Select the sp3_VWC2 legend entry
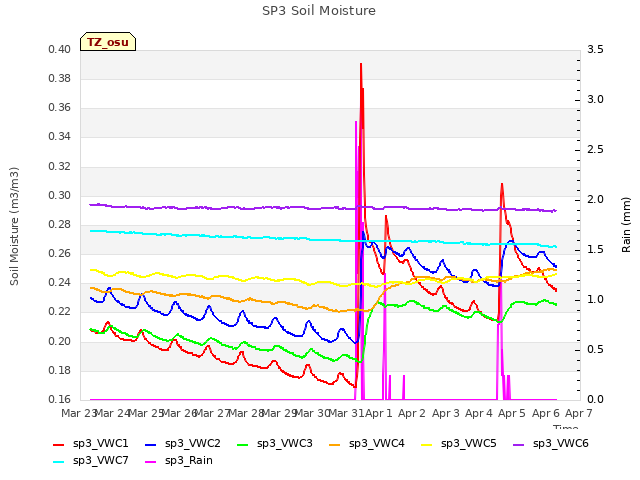 pos(182,444)
